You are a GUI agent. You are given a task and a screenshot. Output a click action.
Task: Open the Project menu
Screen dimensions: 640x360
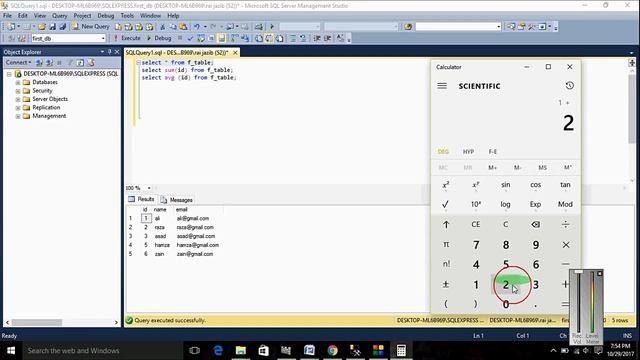coord(82,16)
